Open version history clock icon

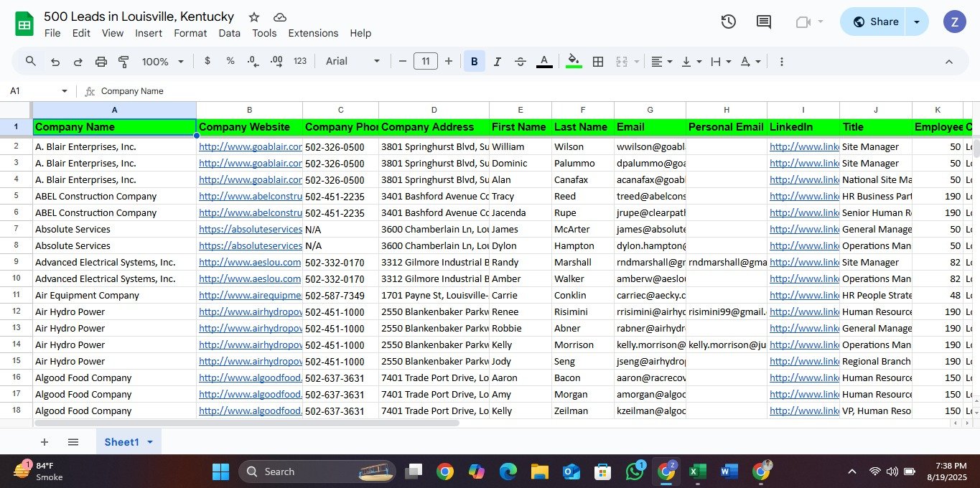coord(728,22)
